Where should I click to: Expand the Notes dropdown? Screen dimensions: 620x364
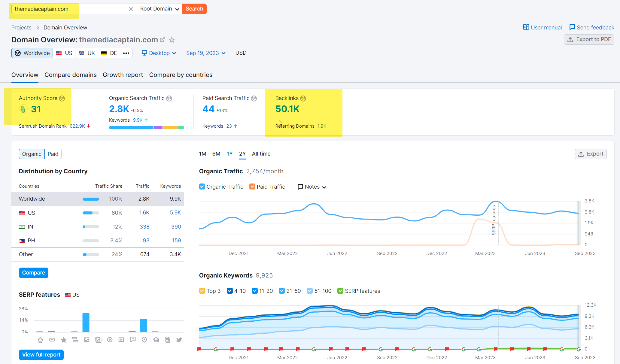[312, 187]
